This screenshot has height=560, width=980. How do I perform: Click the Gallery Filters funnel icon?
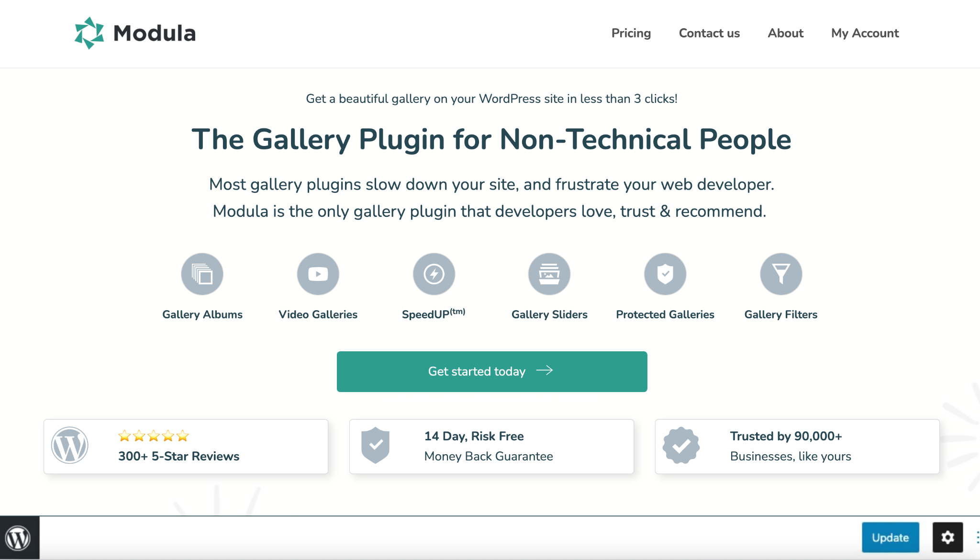coord(781,274)
